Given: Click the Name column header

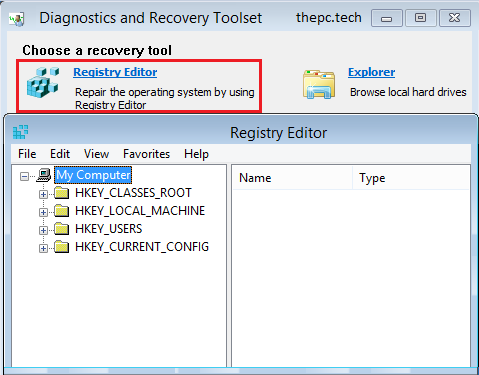Looking at the screenshot, I should coord(292,178).
